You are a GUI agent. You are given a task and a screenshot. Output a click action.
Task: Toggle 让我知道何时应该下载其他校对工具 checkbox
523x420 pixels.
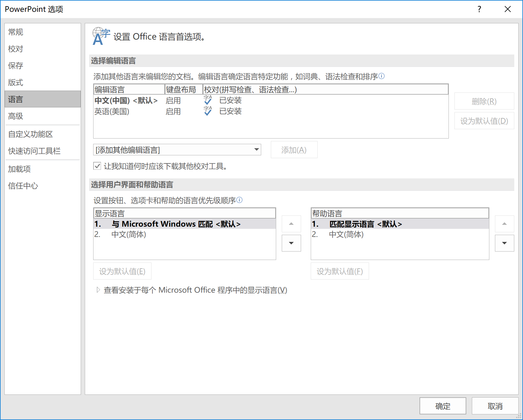point(97,166)
